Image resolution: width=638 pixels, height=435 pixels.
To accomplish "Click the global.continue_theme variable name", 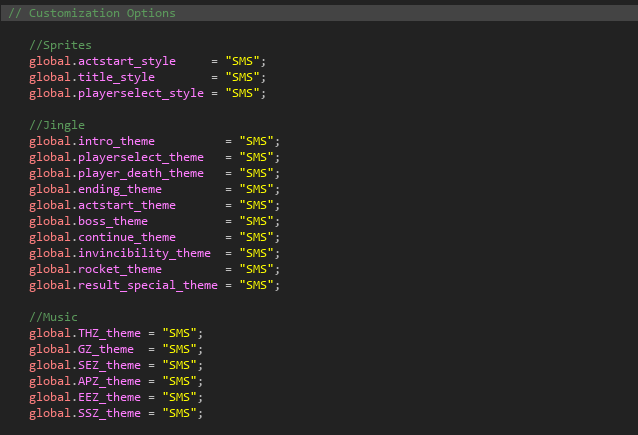I will click(x=102, y=238).
